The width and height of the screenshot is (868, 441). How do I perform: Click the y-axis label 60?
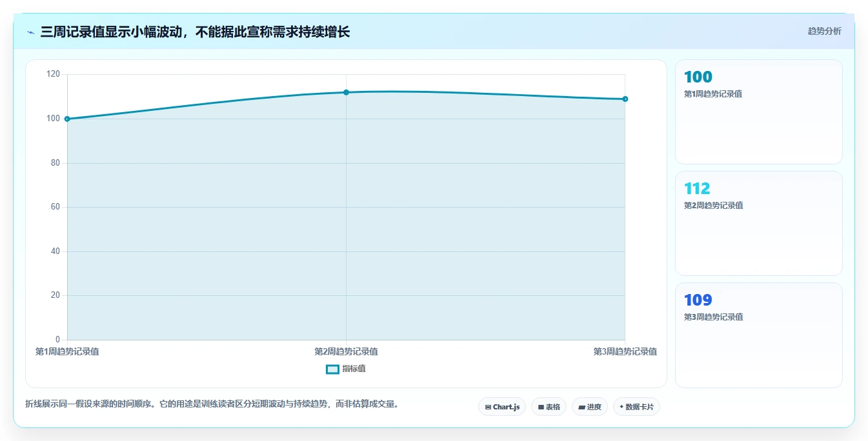56,207
